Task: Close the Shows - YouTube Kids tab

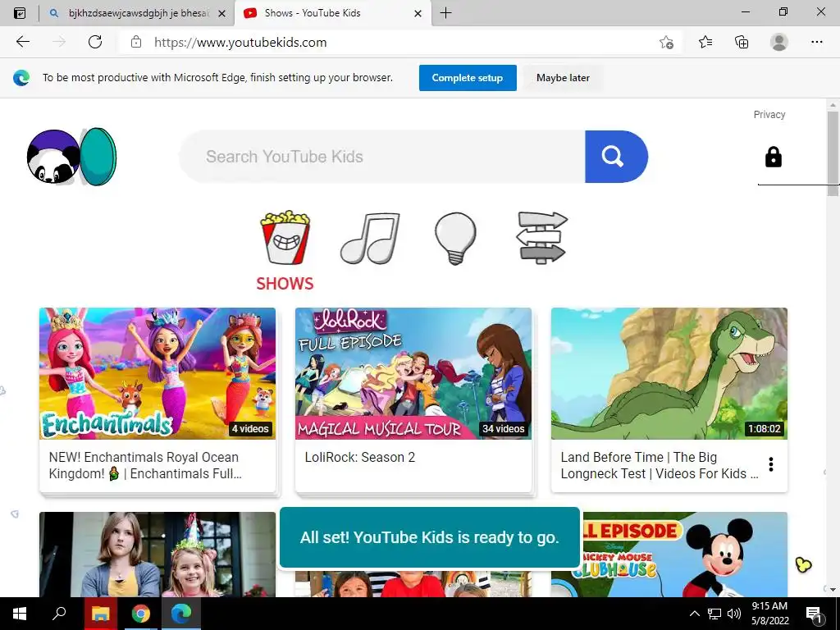Action: pos(418,13)
